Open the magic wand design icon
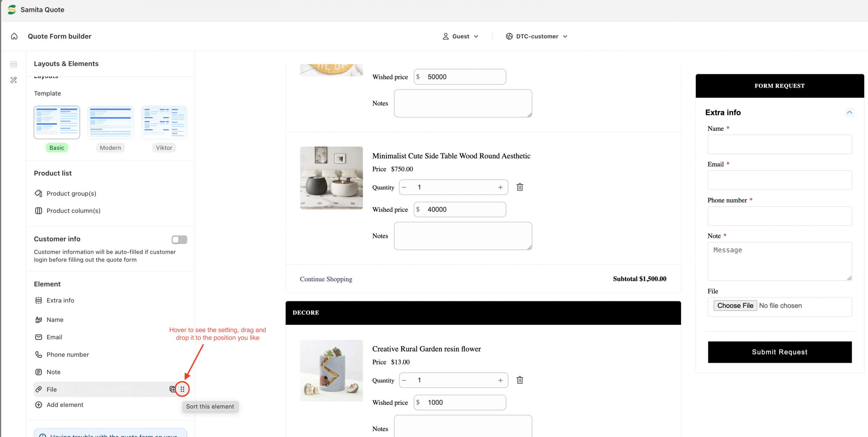 click(x=14, y=80)
